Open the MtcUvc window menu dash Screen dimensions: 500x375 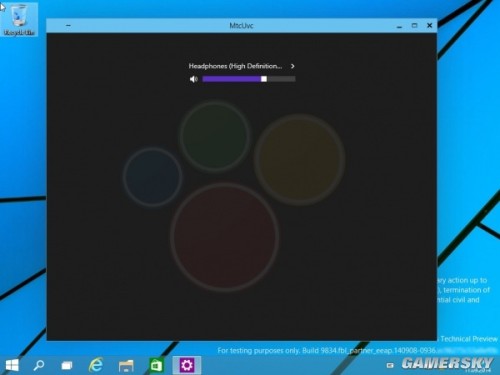68,25
